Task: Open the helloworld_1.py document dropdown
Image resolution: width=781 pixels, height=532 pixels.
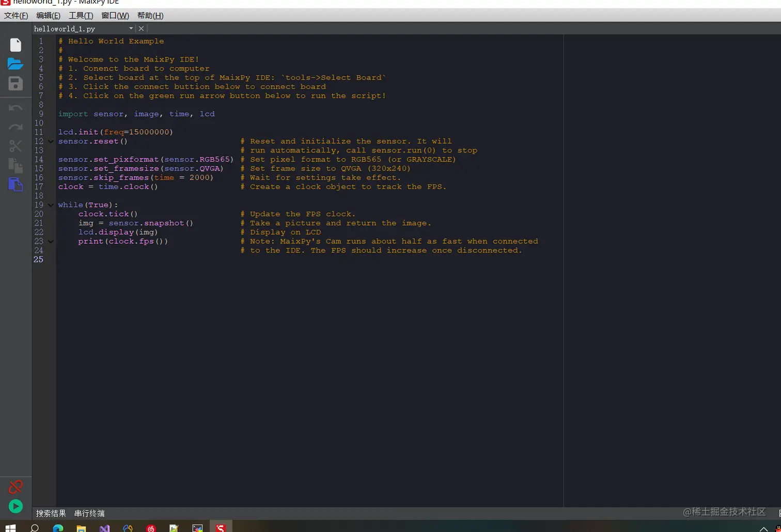Action: point(131,29)
